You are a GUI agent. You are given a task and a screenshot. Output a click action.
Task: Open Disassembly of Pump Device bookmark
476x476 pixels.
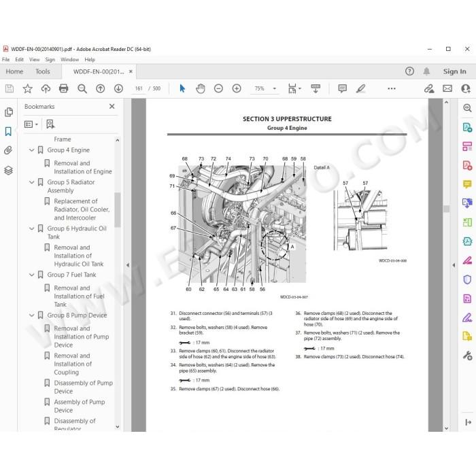83,387
